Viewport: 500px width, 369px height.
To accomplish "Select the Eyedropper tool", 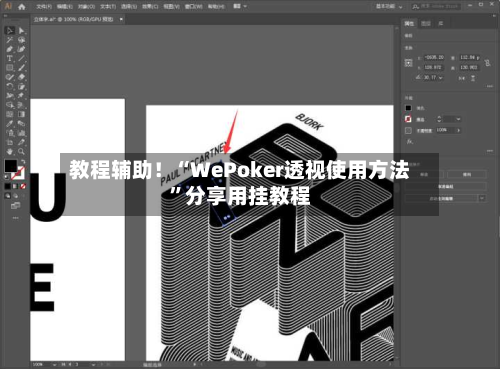I will 9,124.
